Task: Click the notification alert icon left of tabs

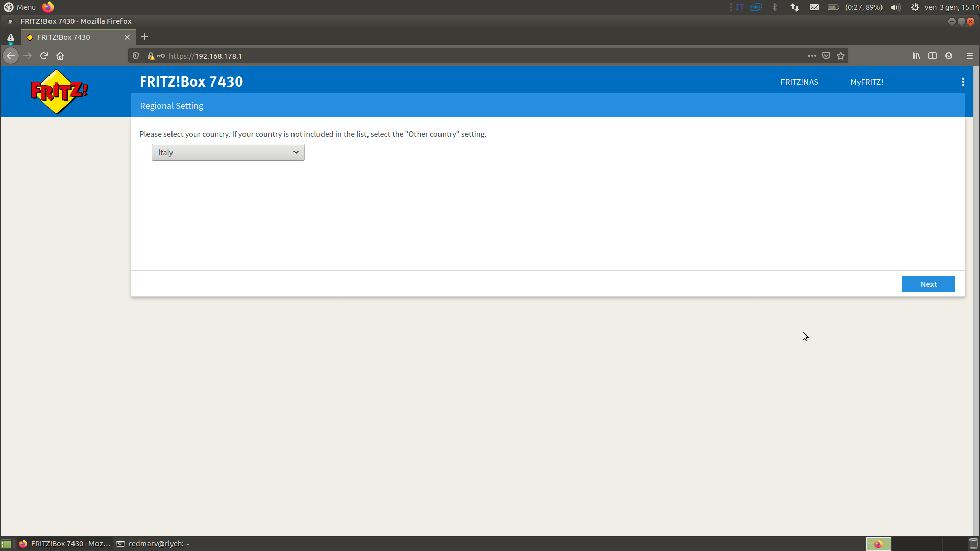Action: pos(10,37)
